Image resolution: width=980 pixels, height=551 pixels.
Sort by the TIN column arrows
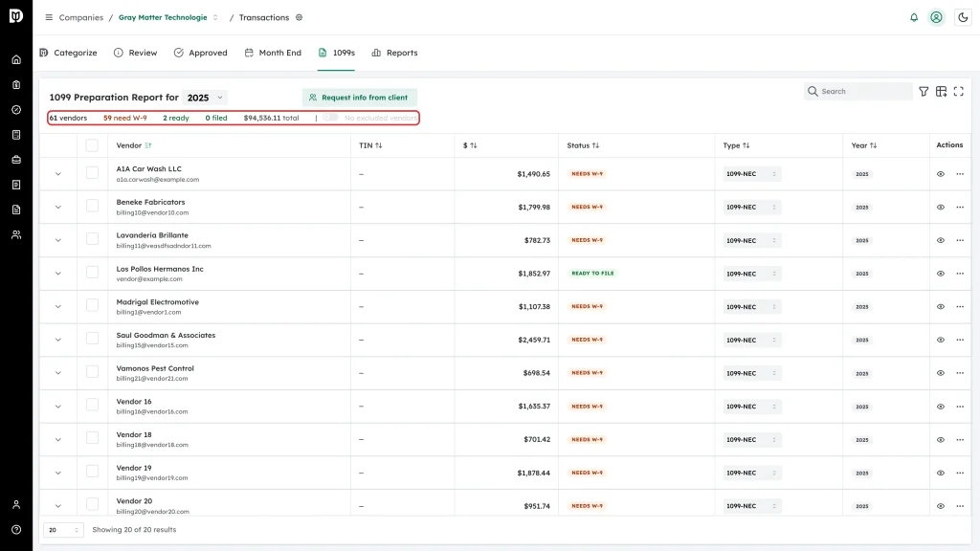(379, 145)
